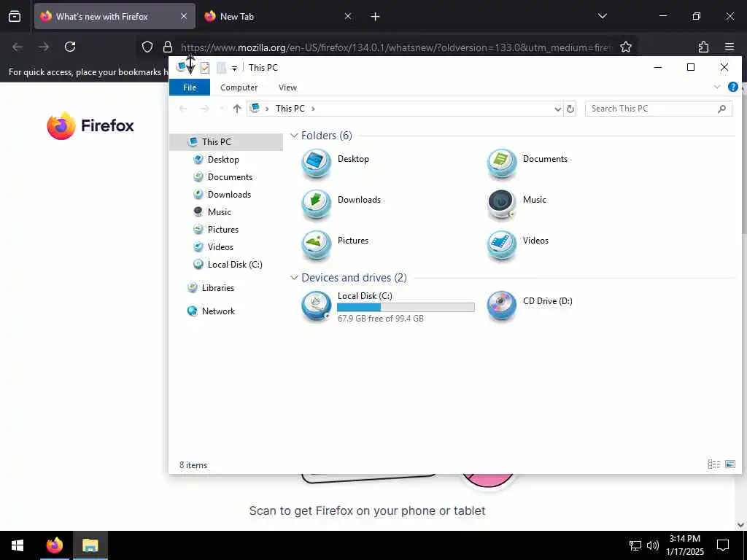The height and width of the screenshot is (560, 747).
Task: Reload the page in Firefox
Action: pyautogui.click(x=70, y=47)
